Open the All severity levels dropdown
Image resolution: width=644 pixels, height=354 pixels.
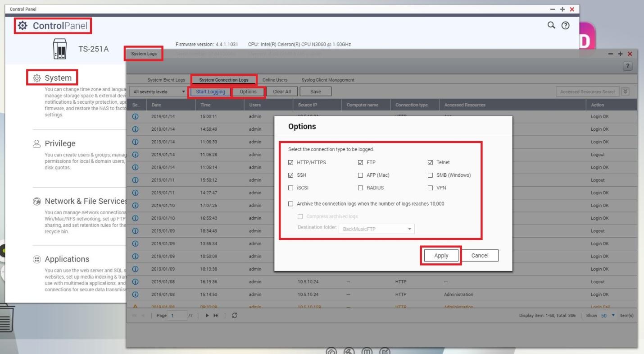pos(158,92)
